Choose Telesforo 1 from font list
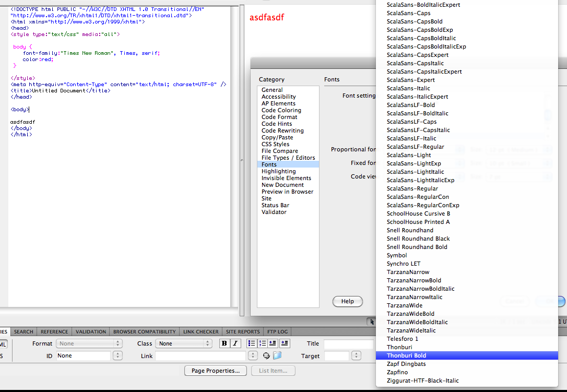Viewport: 567px width, 392px height. click(x=467, y=339)
